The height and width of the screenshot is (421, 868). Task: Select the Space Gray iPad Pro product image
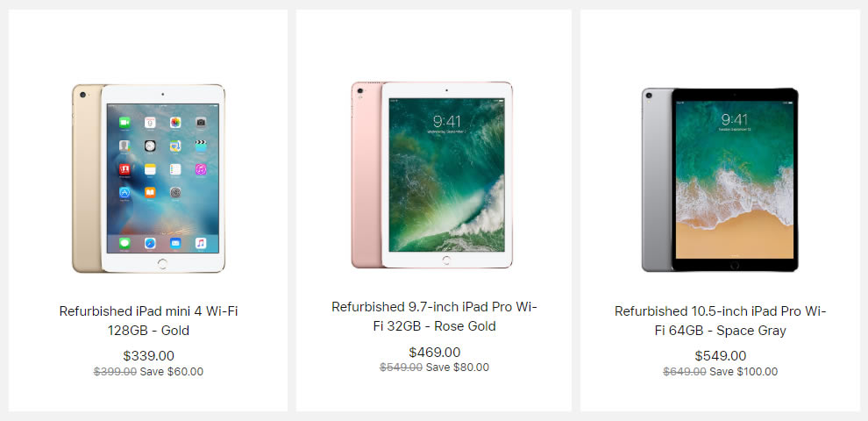click(720, 180)
